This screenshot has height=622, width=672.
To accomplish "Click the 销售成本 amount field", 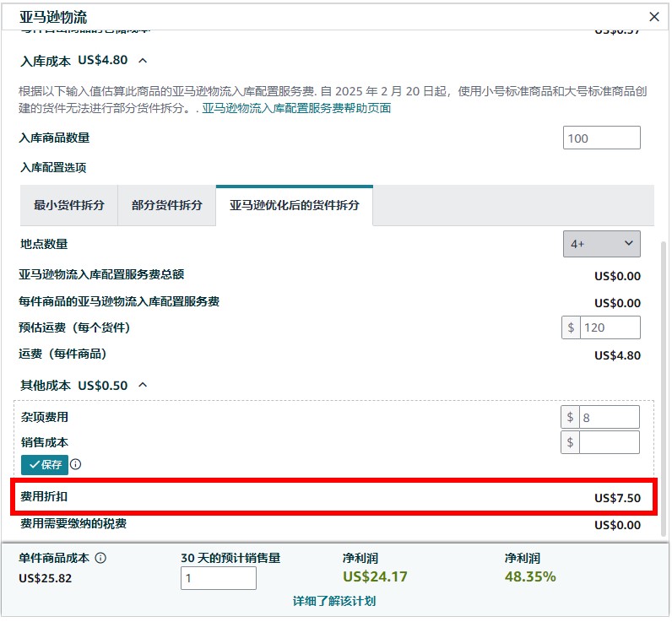I will [609, 442].
